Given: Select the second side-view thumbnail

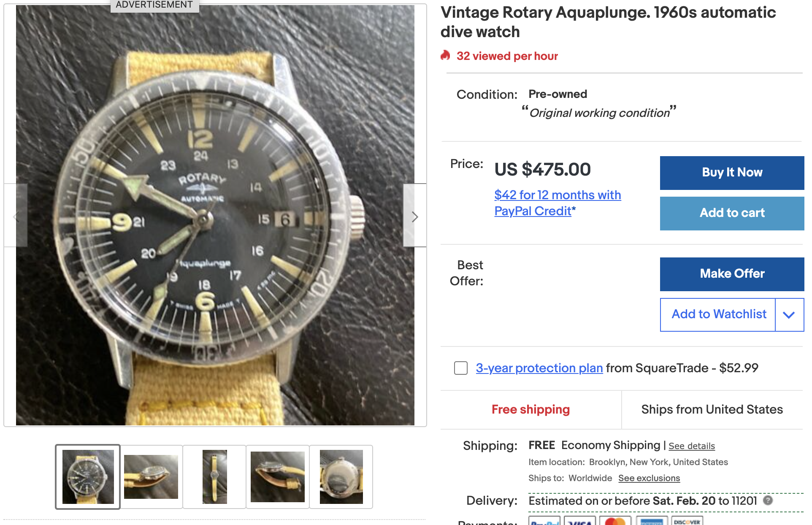Looking at the screenshot, I should coord(151,477).
